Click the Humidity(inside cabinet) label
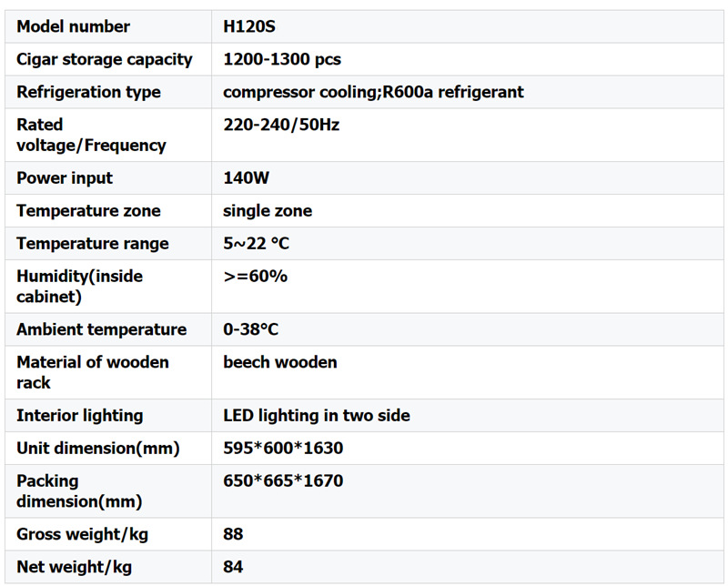 (79, 286)
